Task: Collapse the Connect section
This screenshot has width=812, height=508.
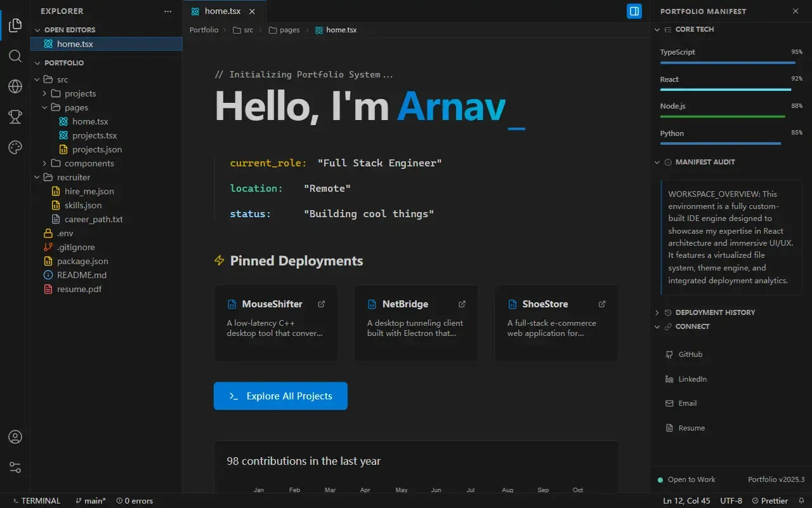Action: pos(731,326)
